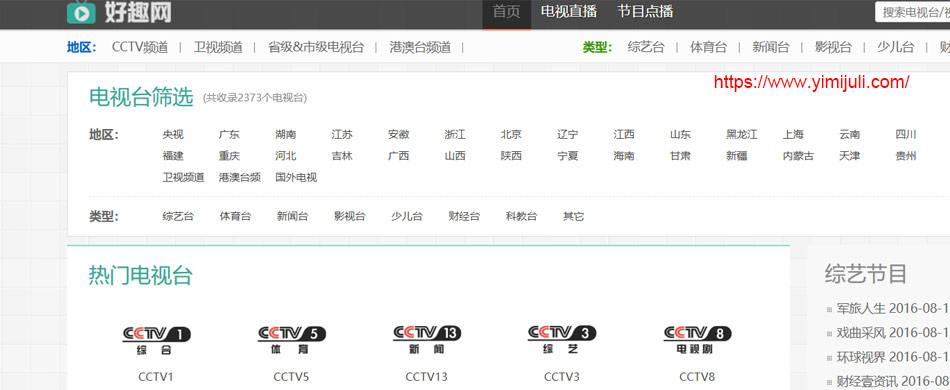
Task: Filter stations by 黑龙江 region
Action: pos(742,134)
